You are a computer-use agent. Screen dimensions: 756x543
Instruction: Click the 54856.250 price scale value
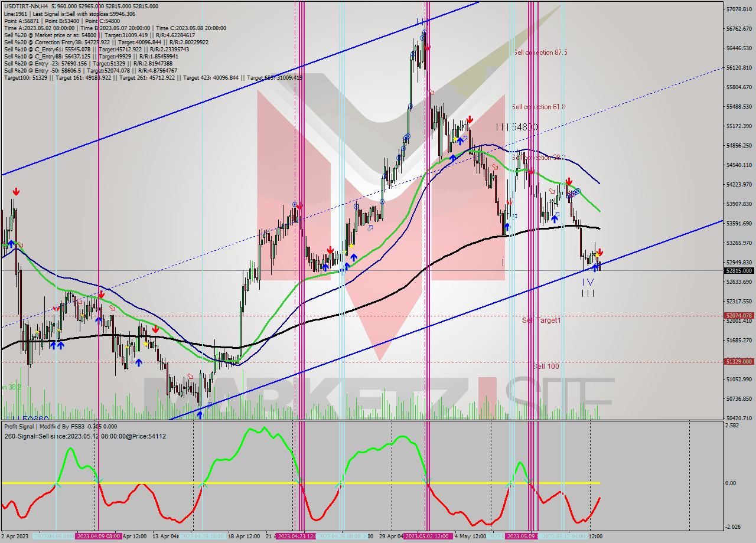pos(739,146)
